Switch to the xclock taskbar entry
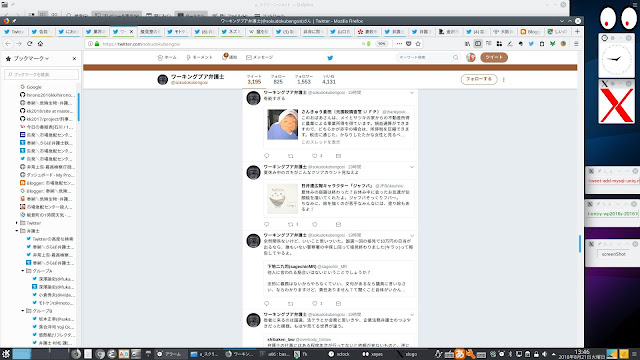Image resolution: width=640 pixels, height=360 pixels. (x=340, y=354)
